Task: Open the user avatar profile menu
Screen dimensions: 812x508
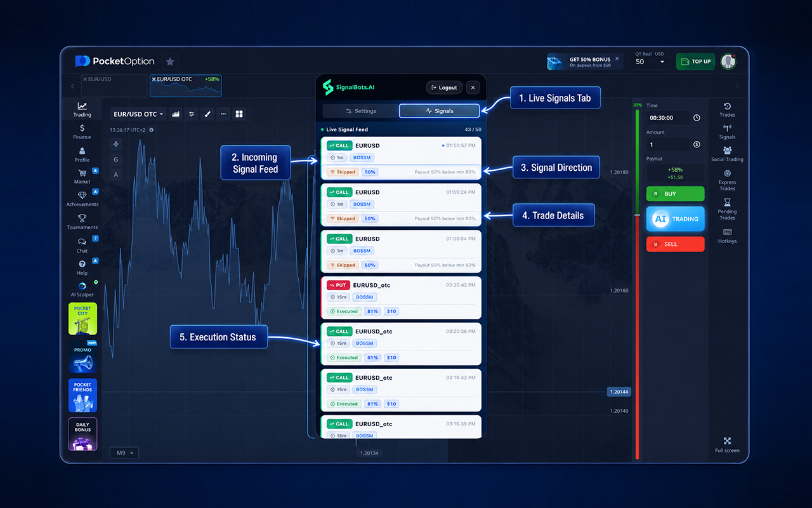Action: [728, 62]
